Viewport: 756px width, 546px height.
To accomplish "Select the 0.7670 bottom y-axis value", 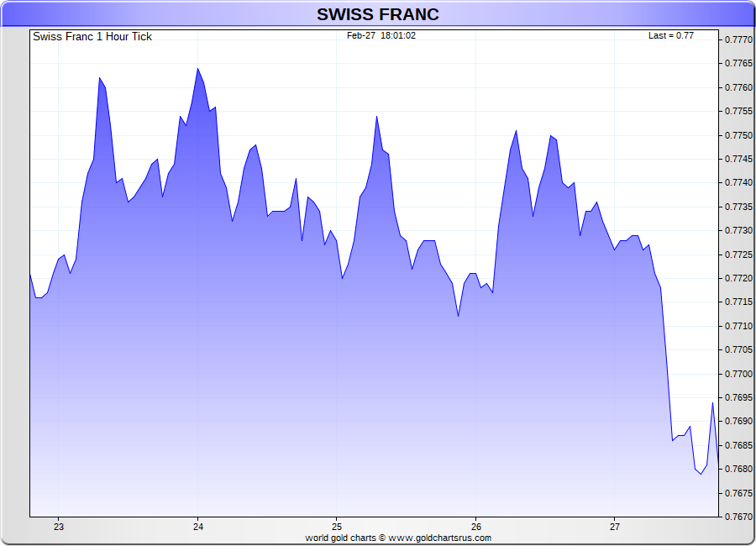I will pyautogui.click(x=738, y=517).
